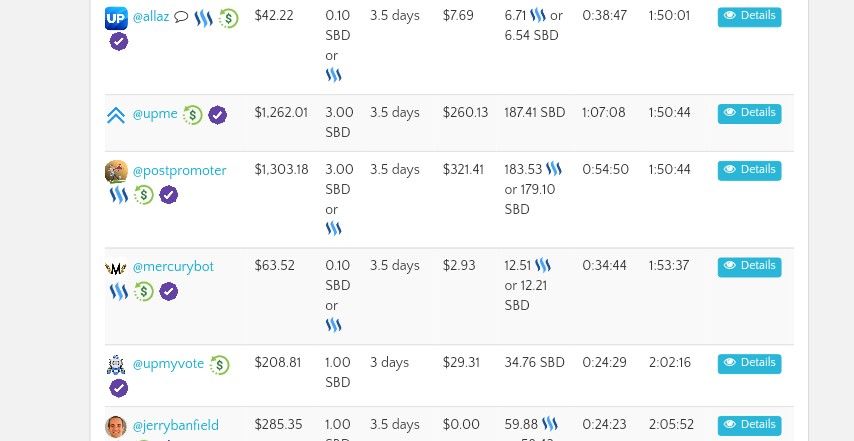Open the @upmyvote profile link

point(168,364)
